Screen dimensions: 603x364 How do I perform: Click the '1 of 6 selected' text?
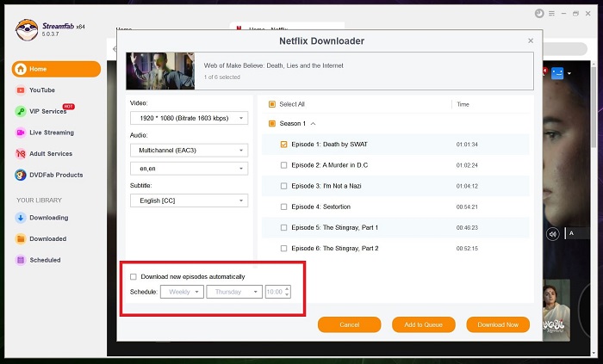pyautogui.click(x=222, y=77)
